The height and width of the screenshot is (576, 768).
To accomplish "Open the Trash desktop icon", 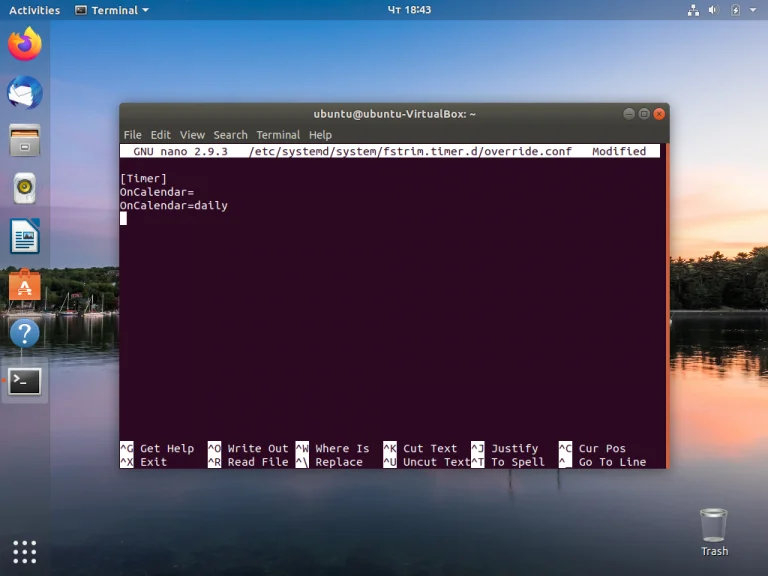I will (714, 530).
